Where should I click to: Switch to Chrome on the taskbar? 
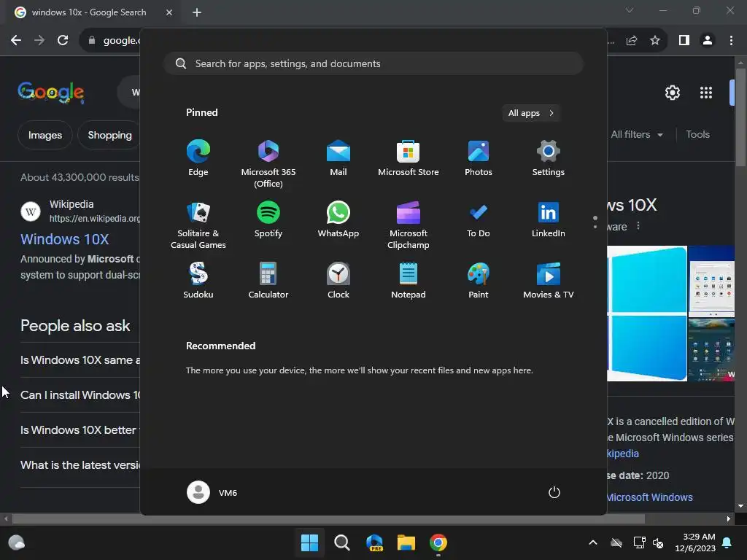(438, 542)
